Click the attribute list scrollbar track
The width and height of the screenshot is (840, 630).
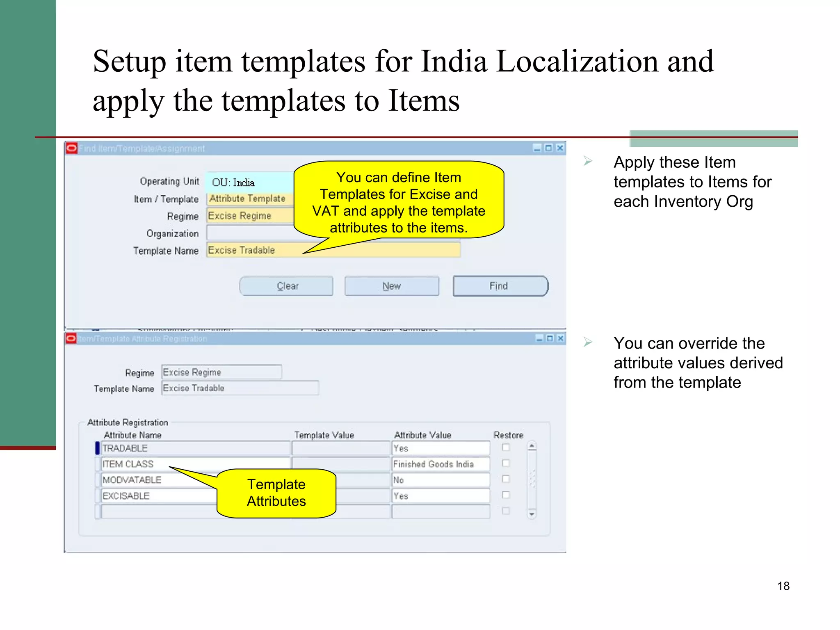[x=532, y=480]
